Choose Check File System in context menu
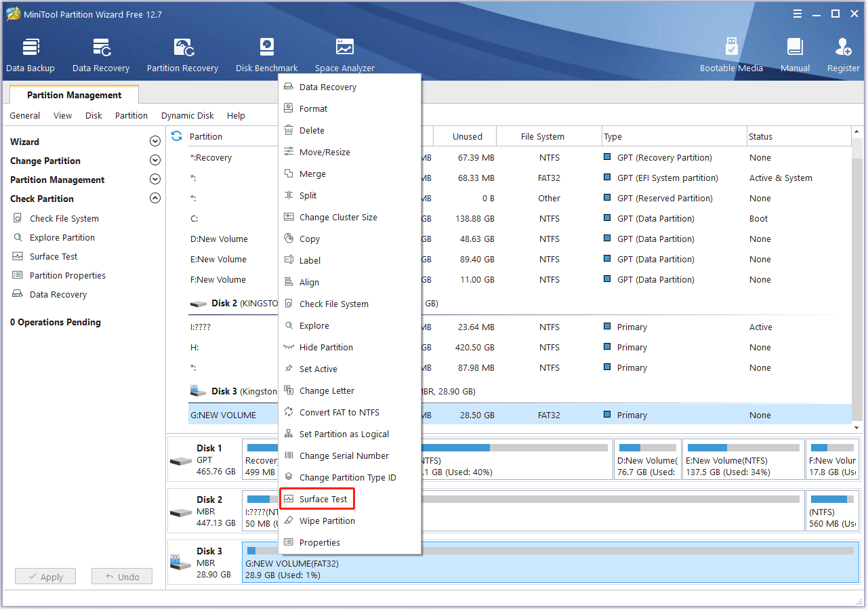This screenshot has height=610, width=868. click(350, 304)
